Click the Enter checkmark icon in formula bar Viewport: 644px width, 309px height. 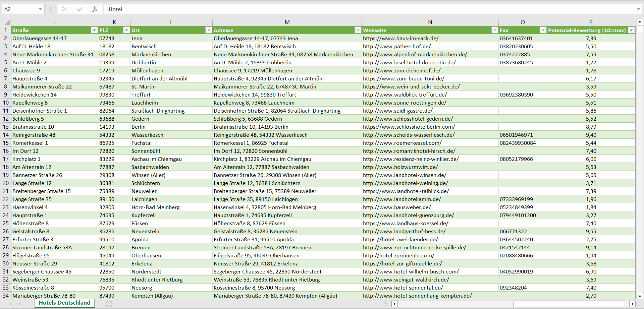tap(80, 9)
